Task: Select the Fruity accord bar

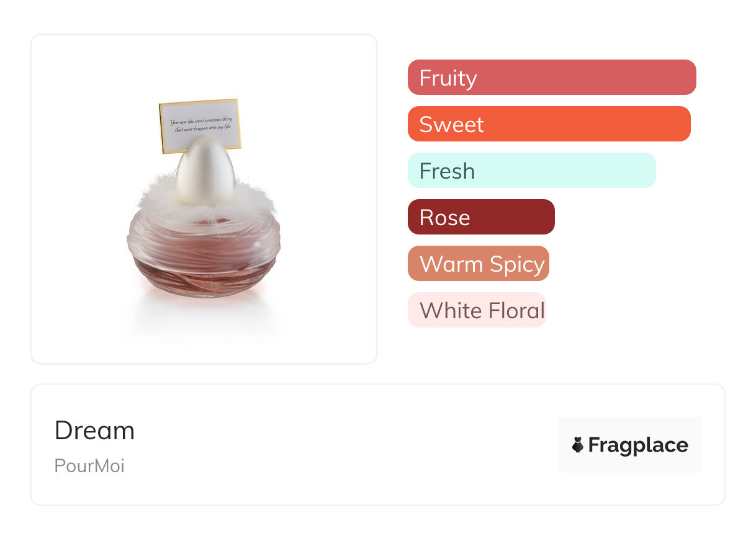Action: tap(552, 78)
